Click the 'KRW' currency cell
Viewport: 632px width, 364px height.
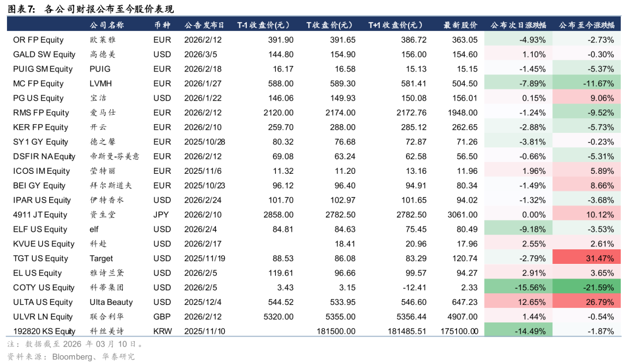point(163,331)
